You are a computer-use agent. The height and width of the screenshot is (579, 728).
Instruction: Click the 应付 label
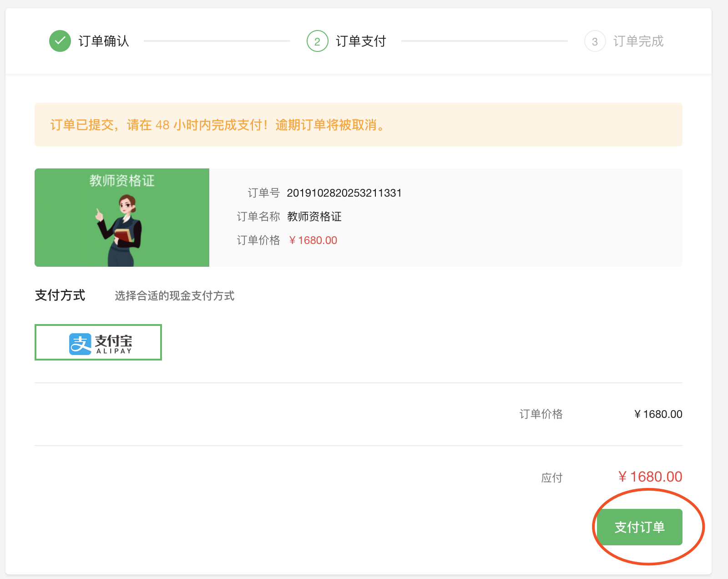(552, 477)
